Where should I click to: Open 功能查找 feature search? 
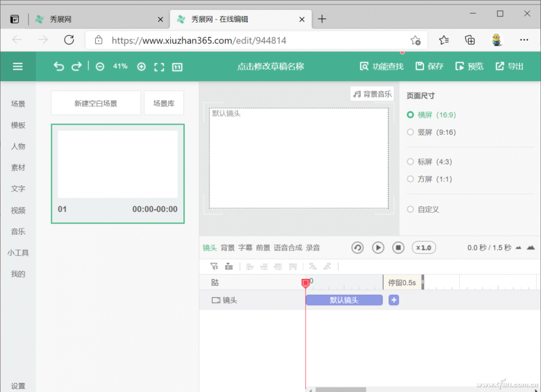382,66
